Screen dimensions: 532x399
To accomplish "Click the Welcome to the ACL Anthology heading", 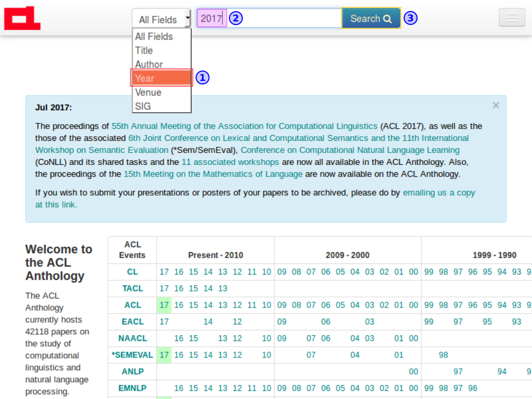I will (x=59, y=263).
